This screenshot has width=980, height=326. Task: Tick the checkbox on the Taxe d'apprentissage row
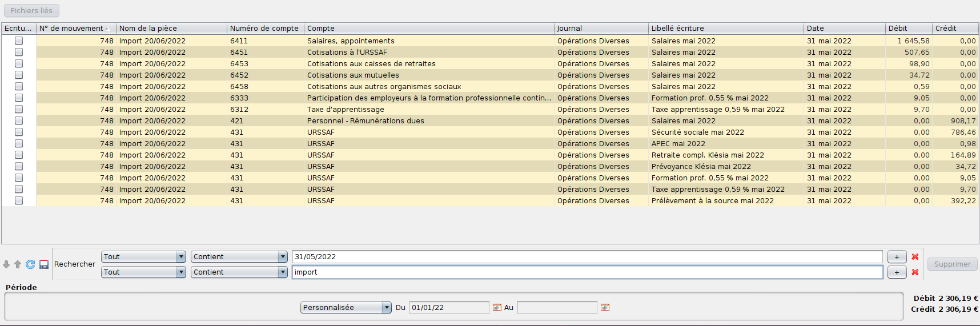click(19, 109)
